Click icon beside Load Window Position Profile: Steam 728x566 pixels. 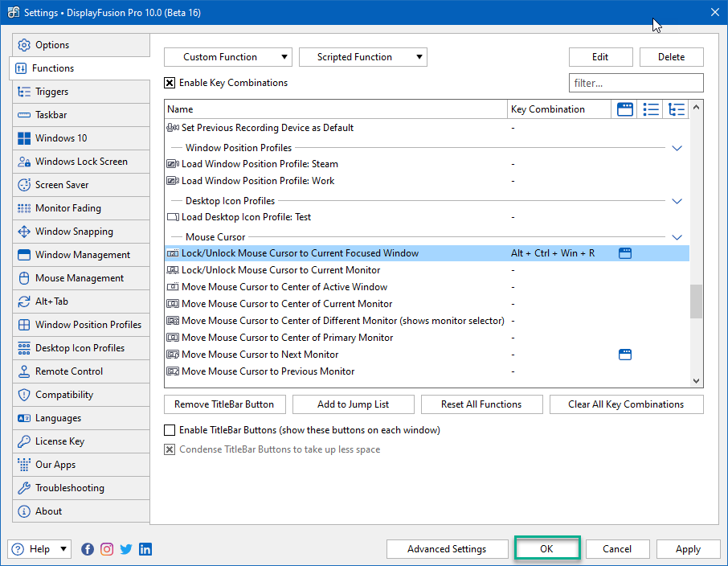(x=173, y=164)
